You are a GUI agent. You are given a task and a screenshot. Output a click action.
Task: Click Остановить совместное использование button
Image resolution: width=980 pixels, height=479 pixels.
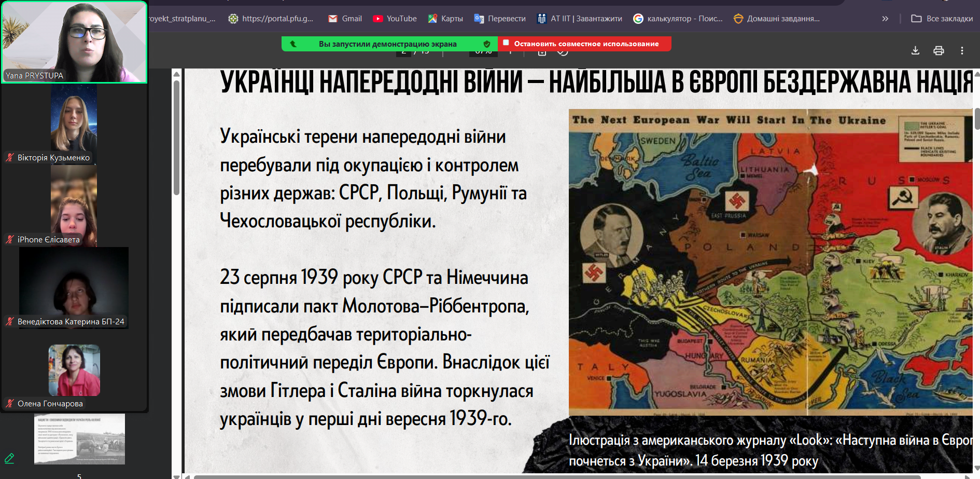pyautogui.click(x=585, y=44)
